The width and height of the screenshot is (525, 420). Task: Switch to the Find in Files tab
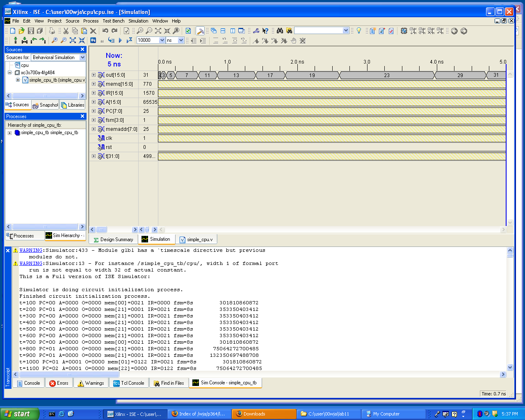[169, 383]
